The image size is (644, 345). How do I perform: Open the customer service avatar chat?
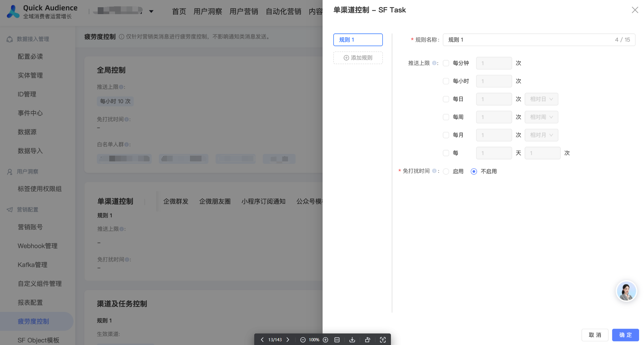pos(626,291)
